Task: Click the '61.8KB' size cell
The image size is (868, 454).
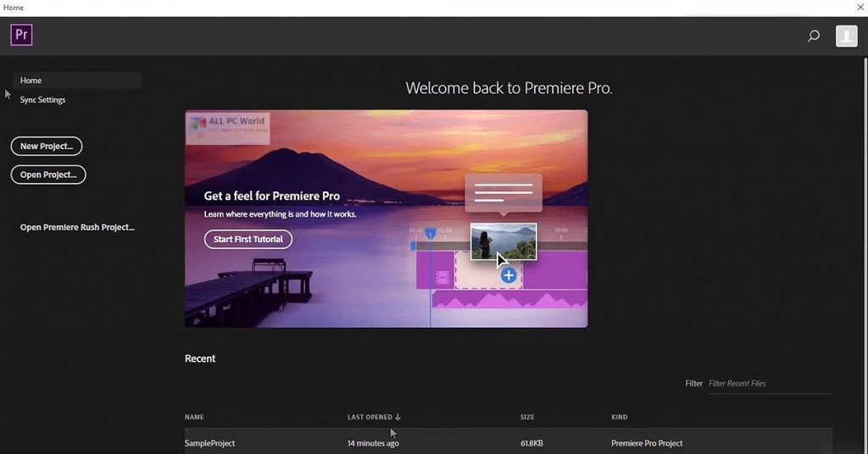Action: click(x=531, y=443)
